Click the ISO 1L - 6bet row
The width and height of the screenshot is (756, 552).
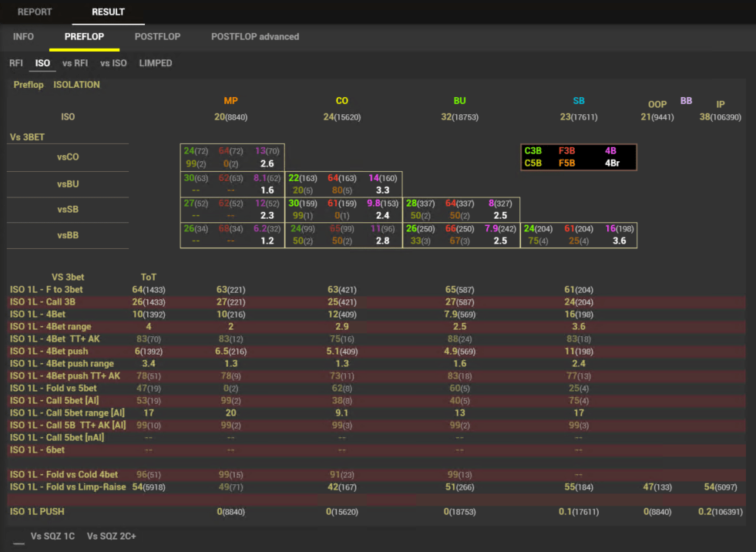(377, 449)
